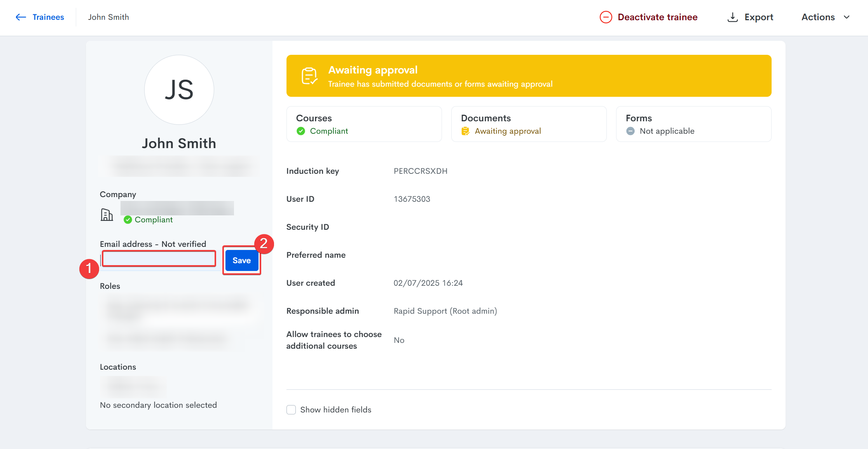Image resolution: width=868 pixels, height=449 pixels.
Task: Click the yellow document icon under Documents
Action: (465, 131)
